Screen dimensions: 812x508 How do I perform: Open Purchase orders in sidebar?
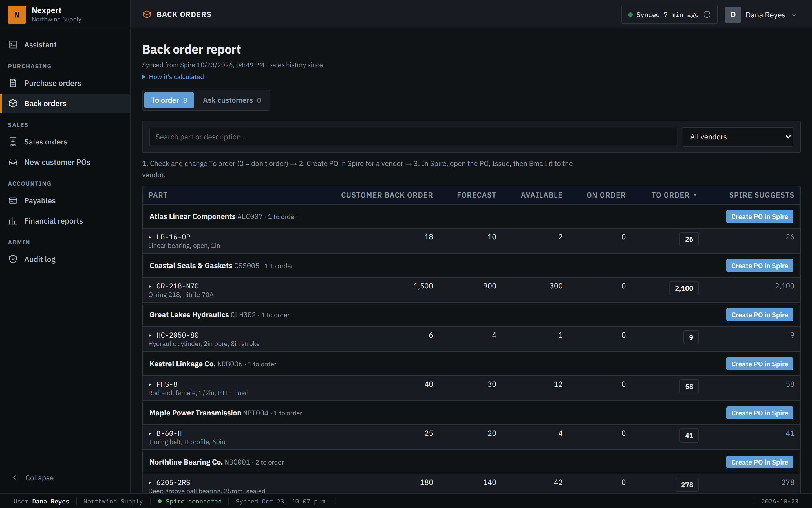click(65, 83)
